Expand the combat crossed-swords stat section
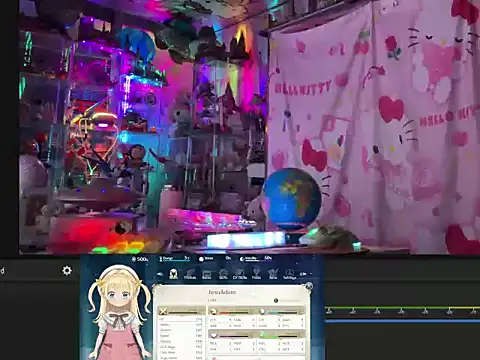 pyautogui.click(x=182, y=311)
